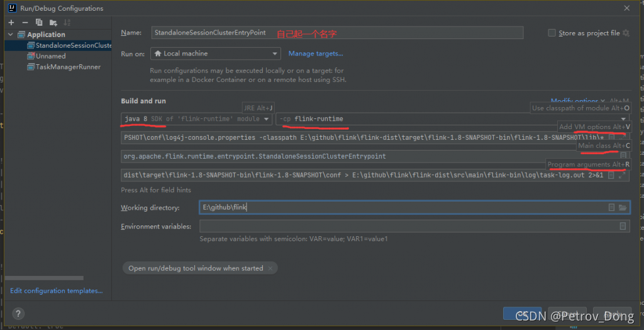Add a new configuration with plus icon

[x=11, y=23]
